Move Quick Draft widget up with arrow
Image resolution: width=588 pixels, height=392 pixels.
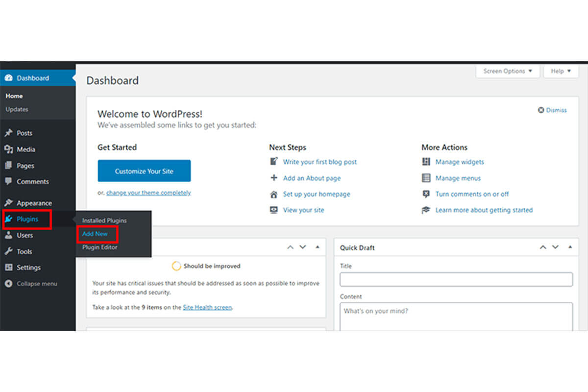(x=543, y=247)
